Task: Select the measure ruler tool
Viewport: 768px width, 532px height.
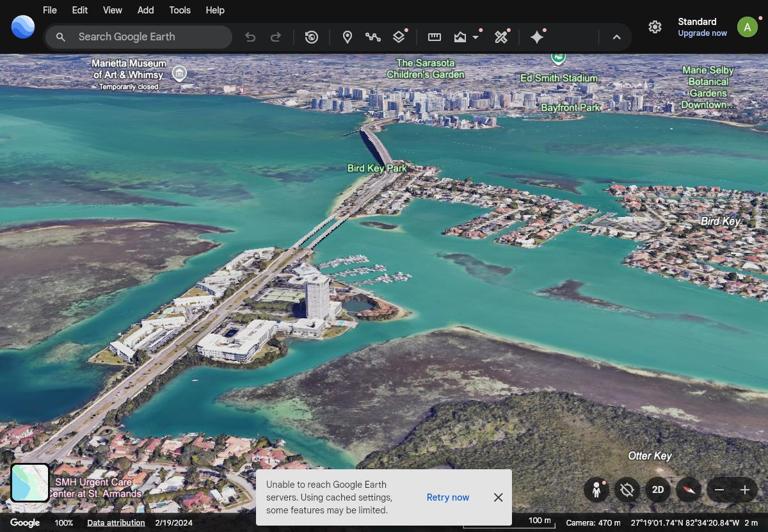Action: [x=435, y=37]
